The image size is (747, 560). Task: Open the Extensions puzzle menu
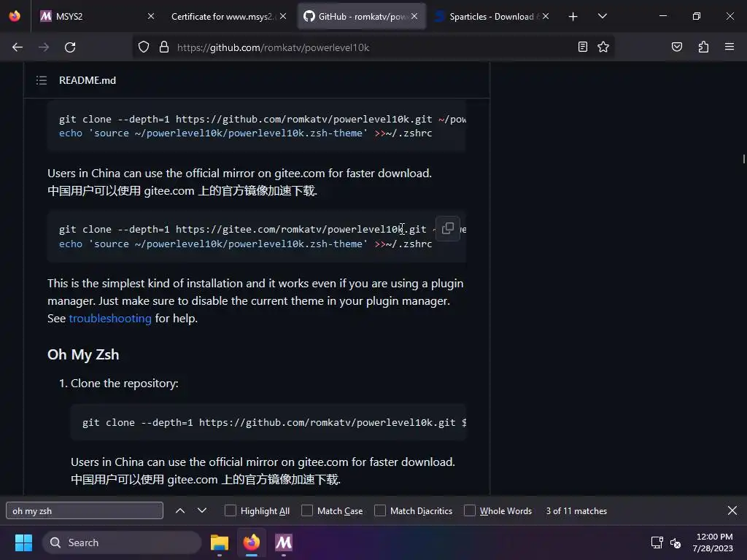click(x=703, y=47)
